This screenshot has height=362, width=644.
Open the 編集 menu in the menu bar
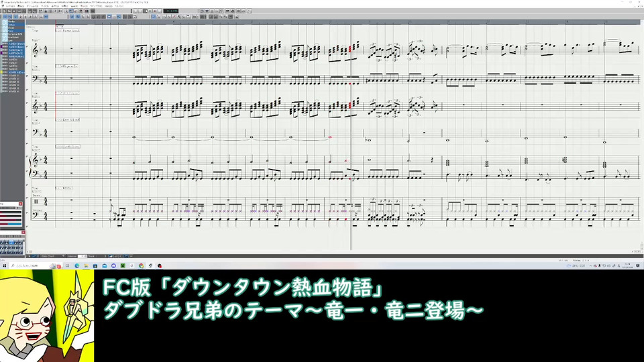click(21, 6)
